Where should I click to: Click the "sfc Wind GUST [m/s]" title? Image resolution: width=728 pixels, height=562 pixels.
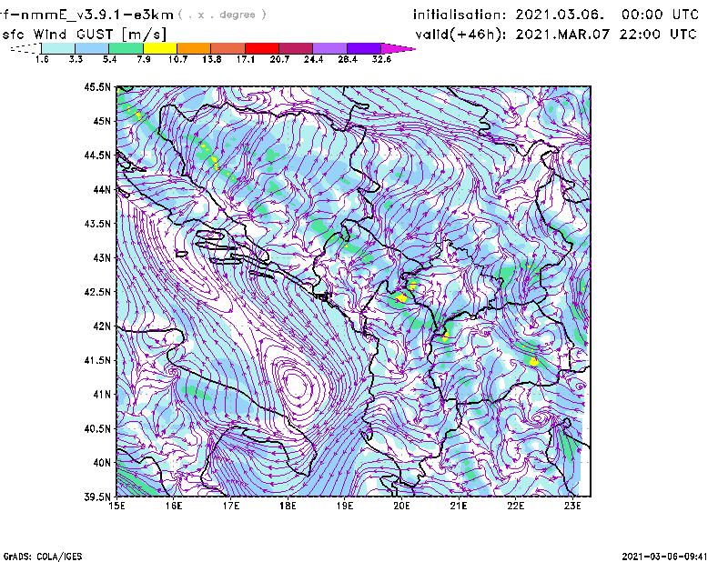coord(84,35)
